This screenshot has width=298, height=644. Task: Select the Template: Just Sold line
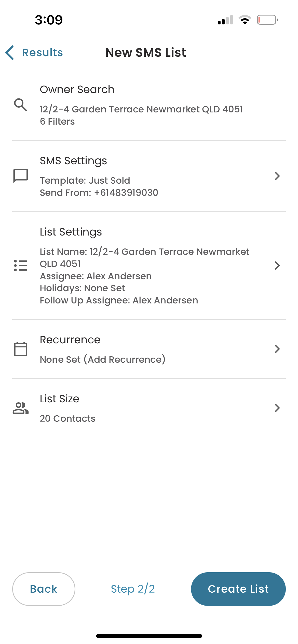point(85,180)
